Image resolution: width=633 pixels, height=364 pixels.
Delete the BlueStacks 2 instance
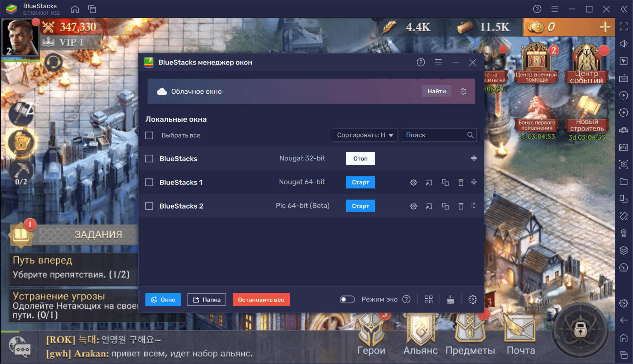(461, 206)
